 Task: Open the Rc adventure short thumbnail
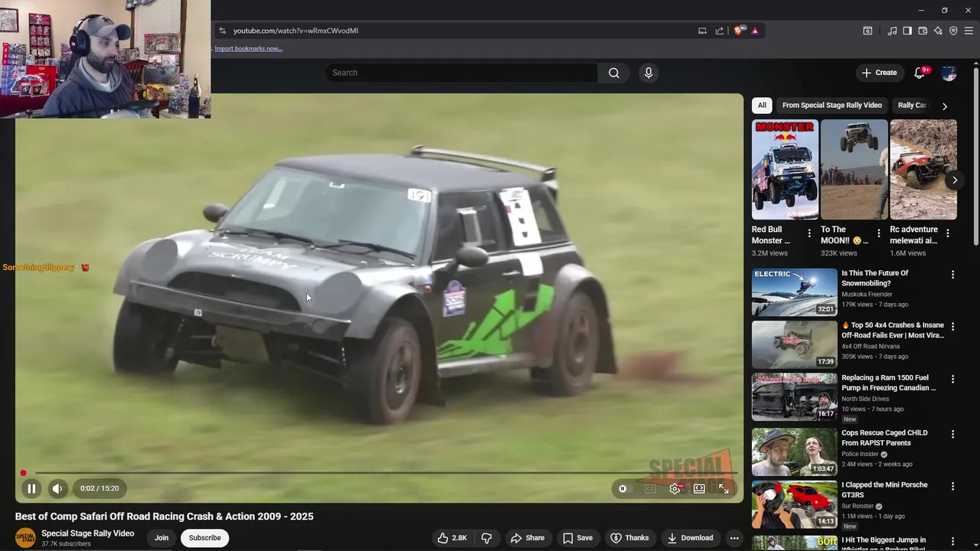click(x=923, y=170)
